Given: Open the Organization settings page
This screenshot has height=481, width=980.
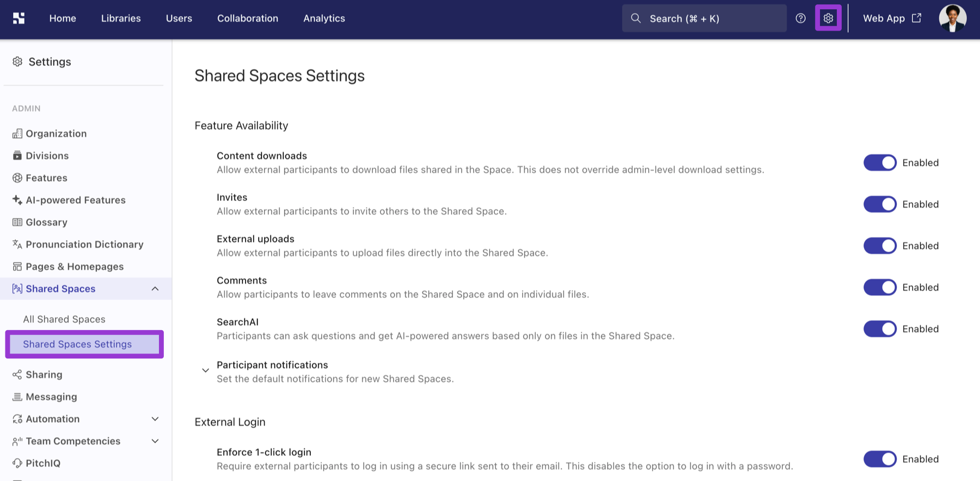Looking at the screenshot, I should [x=56, y=133].
